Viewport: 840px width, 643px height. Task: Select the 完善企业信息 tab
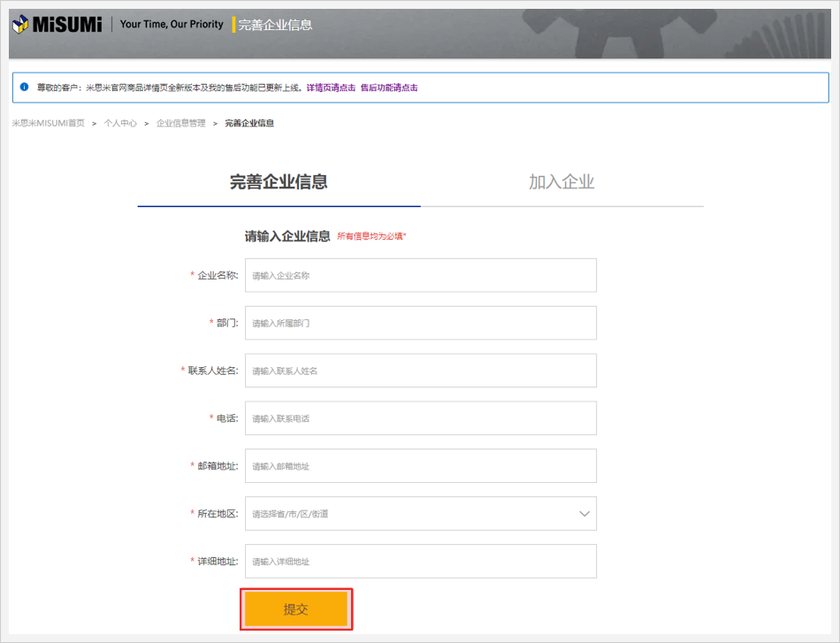(x=279, y=182)
